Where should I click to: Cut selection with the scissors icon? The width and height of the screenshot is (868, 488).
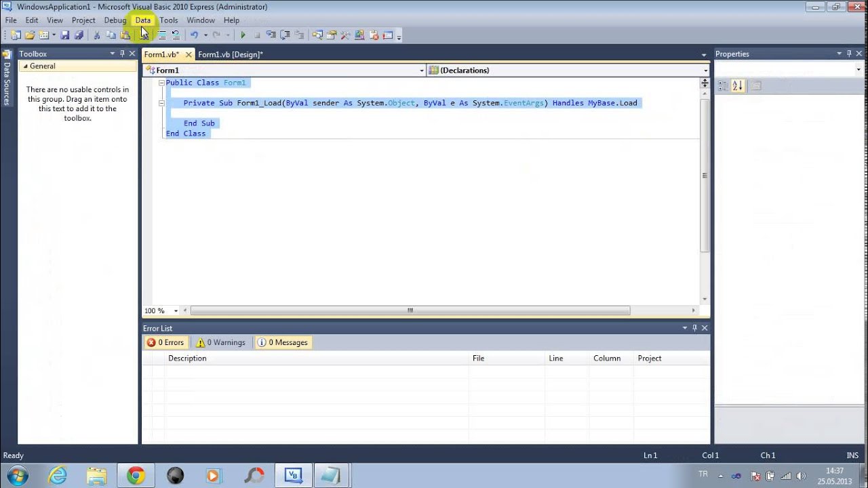[x=97, y=35]
